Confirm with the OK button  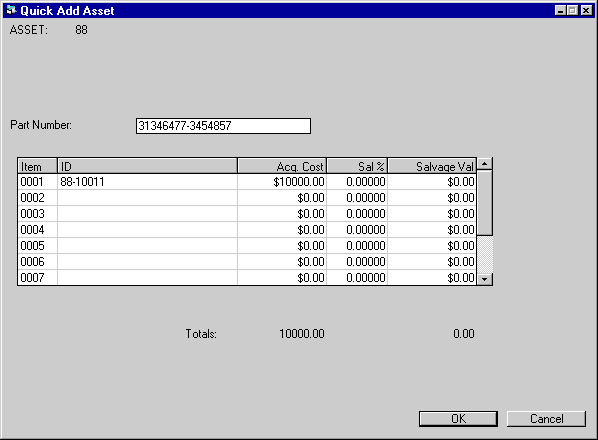tap(458, 419)
